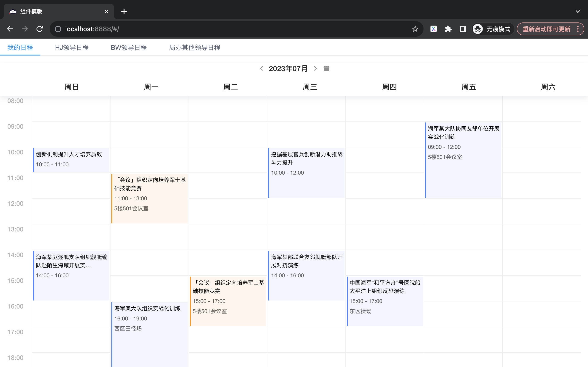Click the browser back arrow
The width and height of the screenshot is (588, 367).
tap(10, 29)
